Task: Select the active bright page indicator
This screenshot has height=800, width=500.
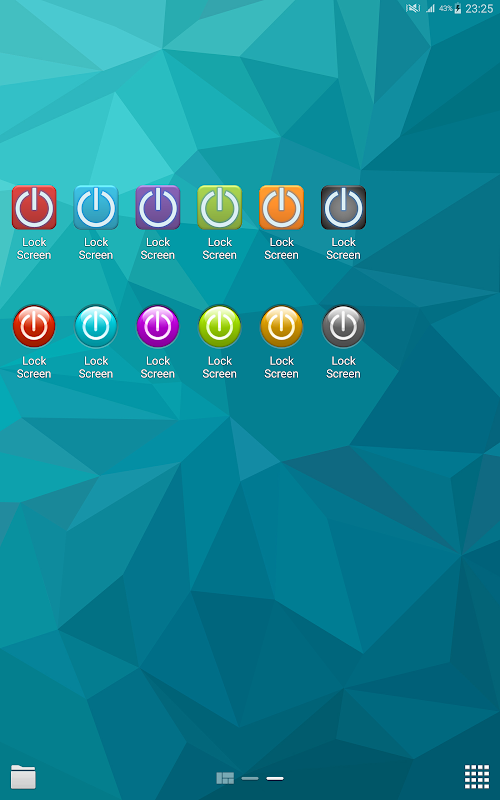Action: point(275,779)
